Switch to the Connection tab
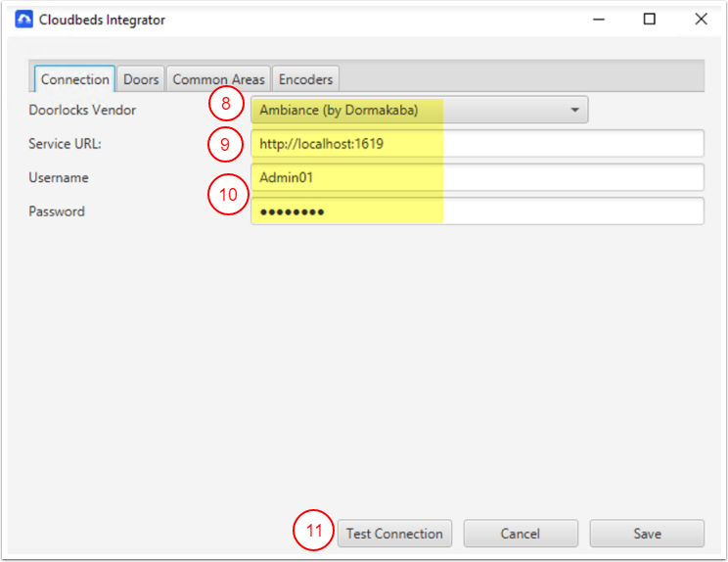728x562 pixels. tap(75, 79)
